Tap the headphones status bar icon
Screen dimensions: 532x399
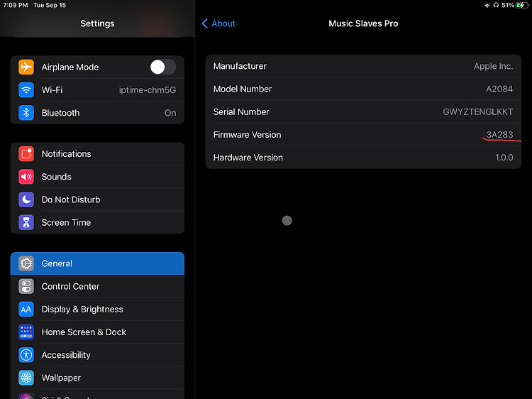496,5
